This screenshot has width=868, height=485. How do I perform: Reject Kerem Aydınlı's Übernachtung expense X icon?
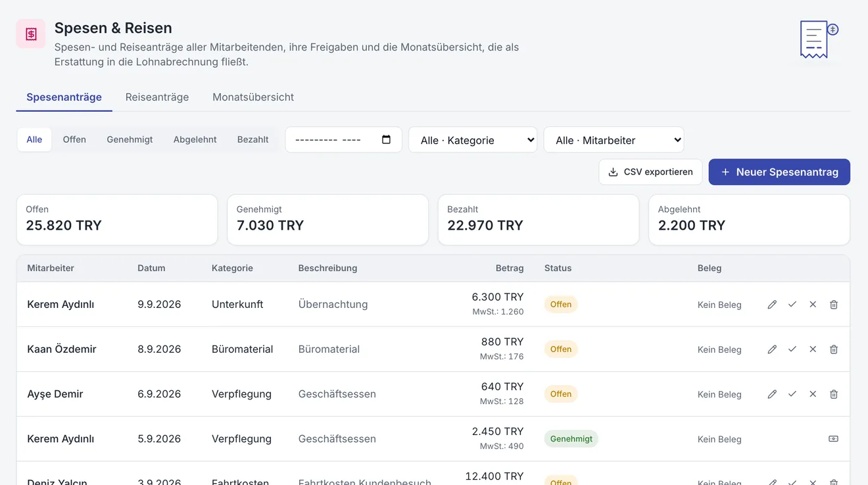813,305
